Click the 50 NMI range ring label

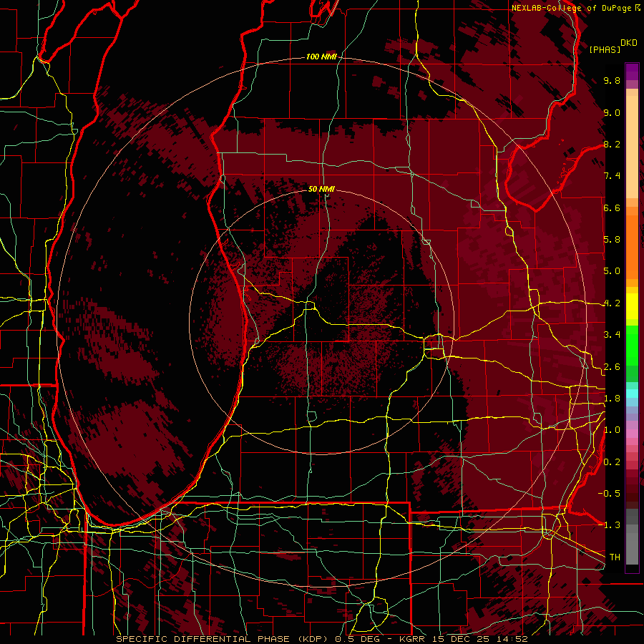[321, 189]
